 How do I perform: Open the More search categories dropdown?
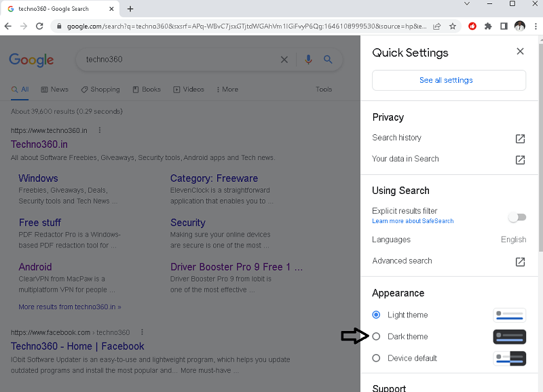click(227, 90)
